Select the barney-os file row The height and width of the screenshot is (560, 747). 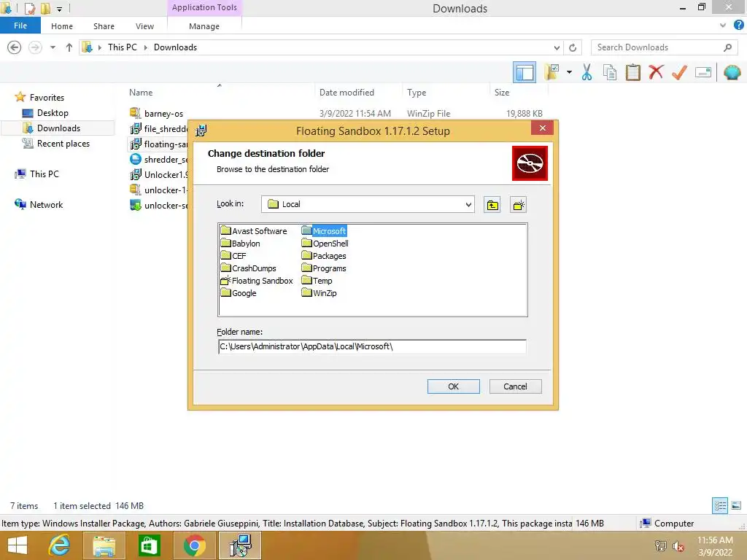coord(336,113)
